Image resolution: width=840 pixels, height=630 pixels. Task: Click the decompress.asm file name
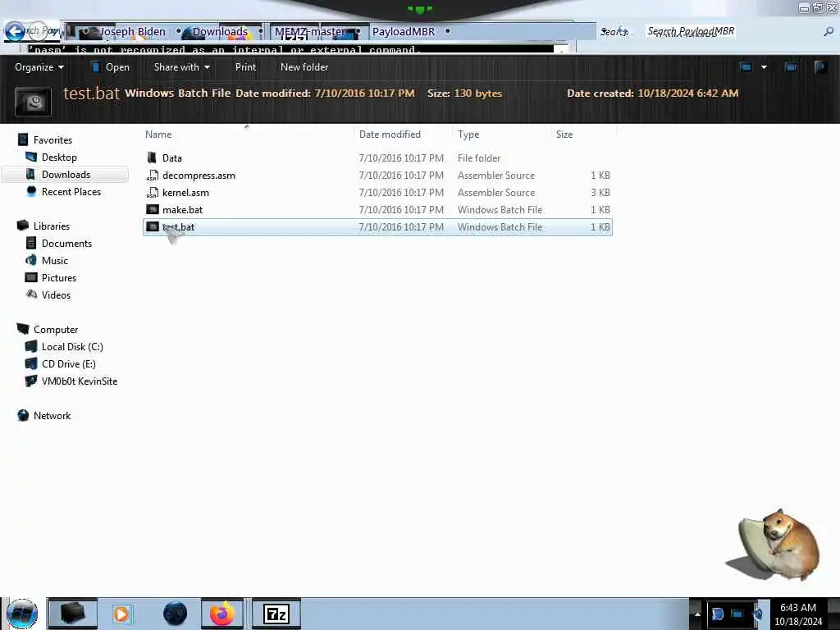[199, 176]
